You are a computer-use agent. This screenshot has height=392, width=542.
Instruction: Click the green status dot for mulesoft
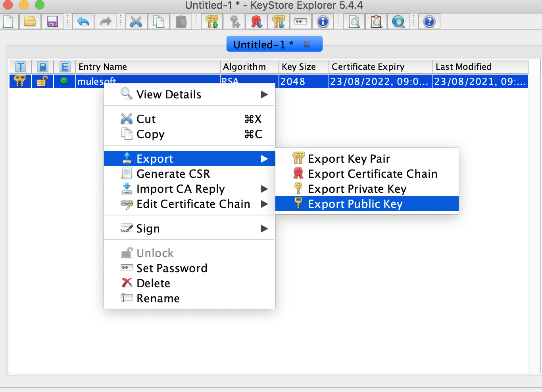tap(64, 81)
